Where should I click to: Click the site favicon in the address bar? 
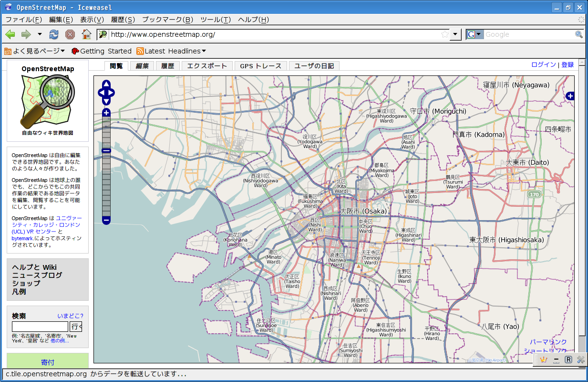103,34
